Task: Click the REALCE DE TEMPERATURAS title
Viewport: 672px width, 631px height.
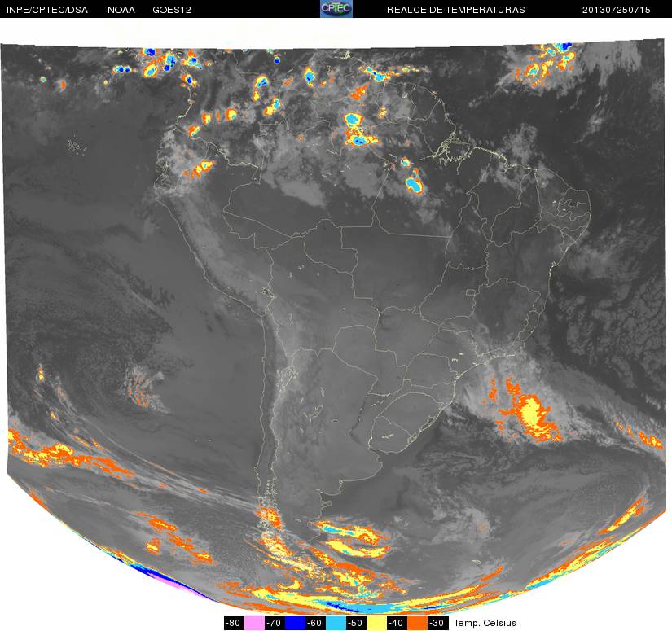Action: pos(456,10)
